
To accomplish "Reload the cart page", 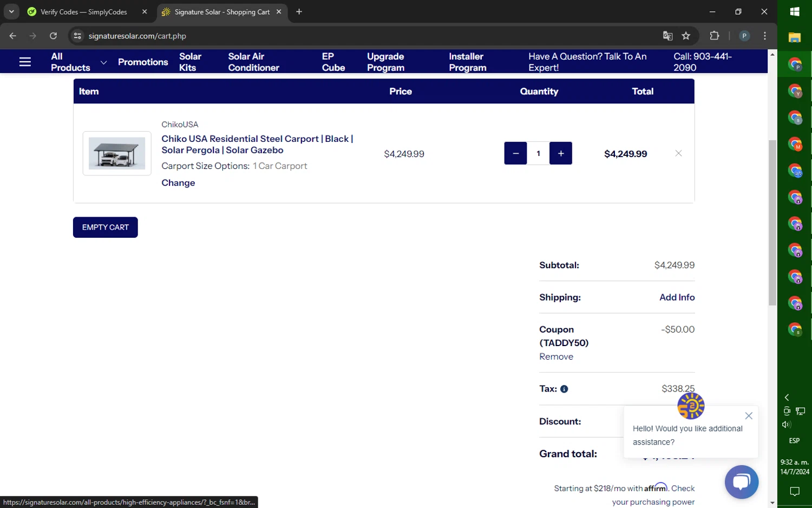I will [53, 36].
